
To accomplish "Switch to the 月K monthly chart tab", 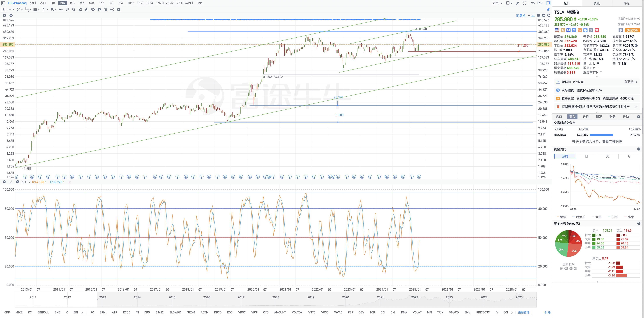I will pos(72,3).
